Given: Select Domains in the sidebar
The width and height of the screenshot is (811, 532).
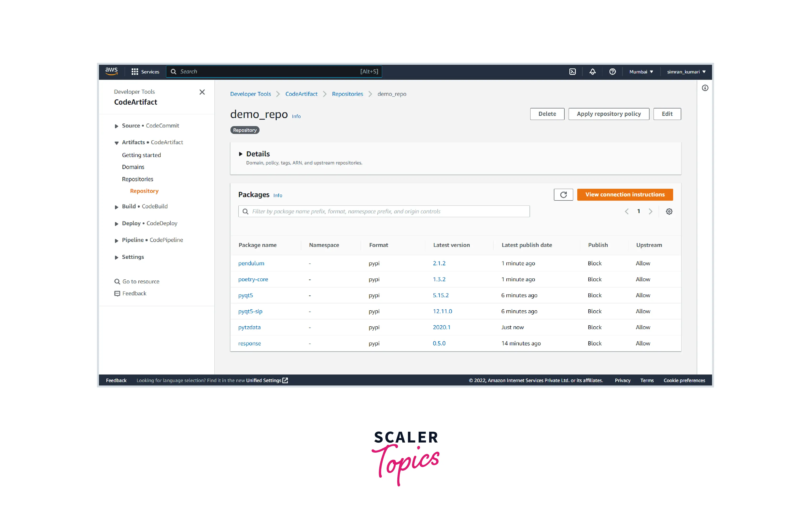Looking at the screenshot, I should pyautogui.click(x=133, y=167).
